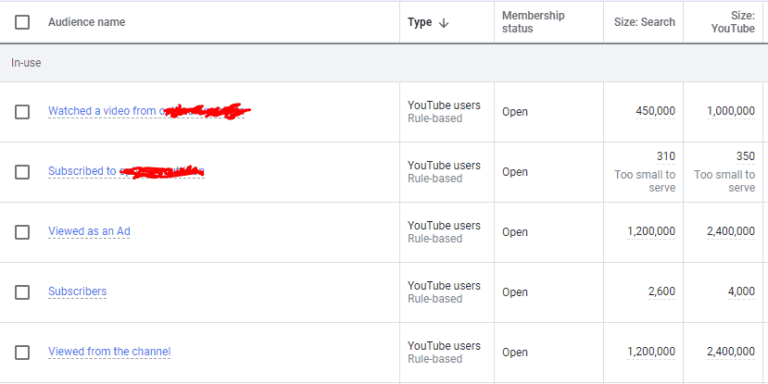Select the Subscribed to row checkbox

(22, 172)
